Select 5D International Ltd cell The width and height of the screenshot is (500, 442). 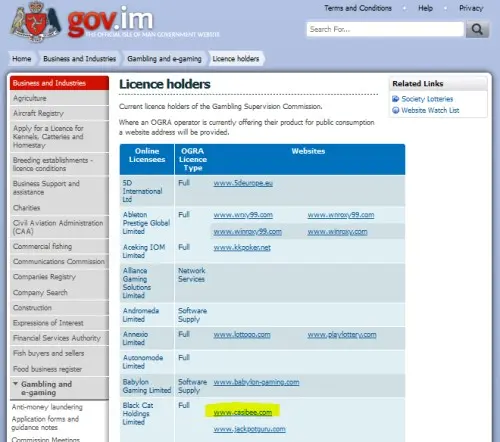(147, 191)
